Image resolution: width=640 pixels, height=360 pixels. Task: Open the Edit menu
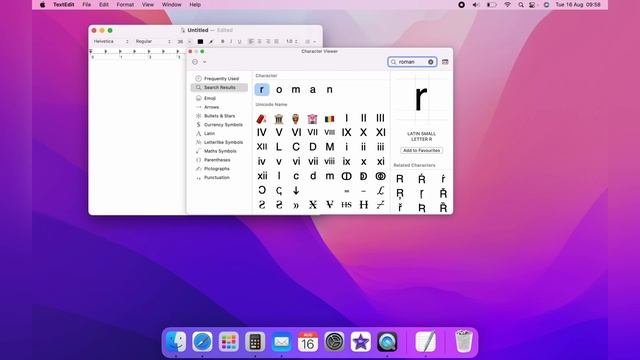[x=104, y=4]
